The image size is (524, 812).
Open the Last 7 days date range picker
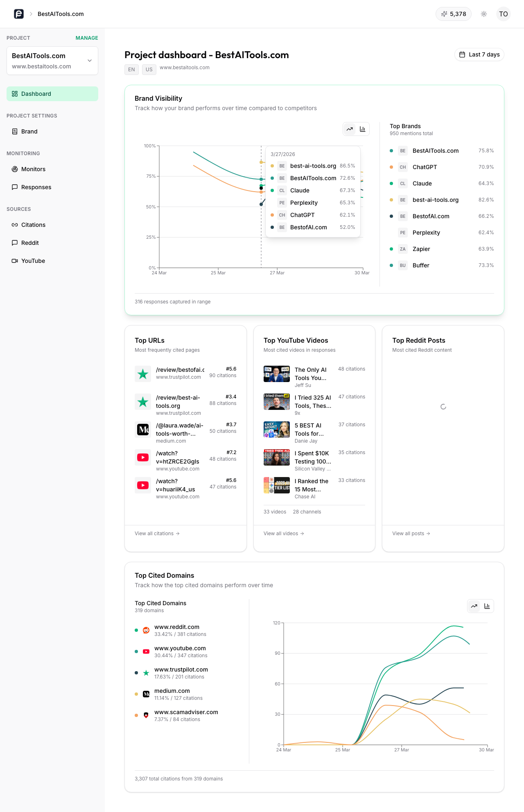tap(479, 54)
